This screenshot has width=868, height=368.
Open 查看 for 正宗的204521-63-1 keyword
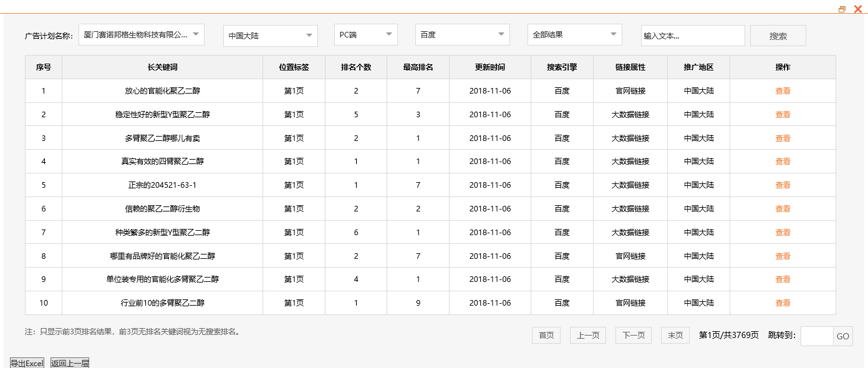782,185
